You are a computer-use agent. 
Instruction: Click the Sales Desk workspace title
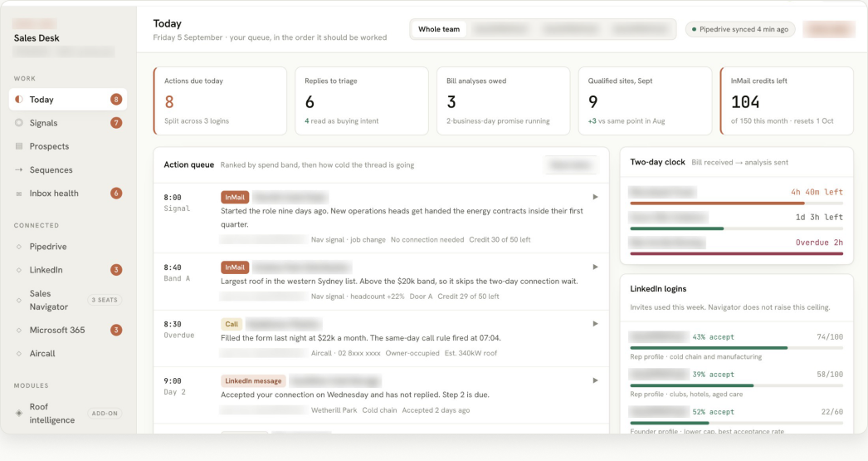37,37
